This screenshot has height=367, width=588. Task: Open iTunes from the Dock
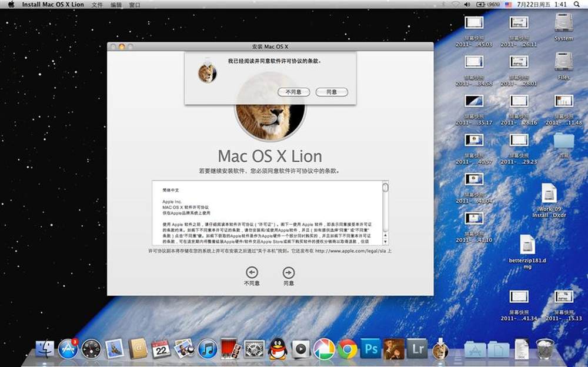(x=208, y=349)
